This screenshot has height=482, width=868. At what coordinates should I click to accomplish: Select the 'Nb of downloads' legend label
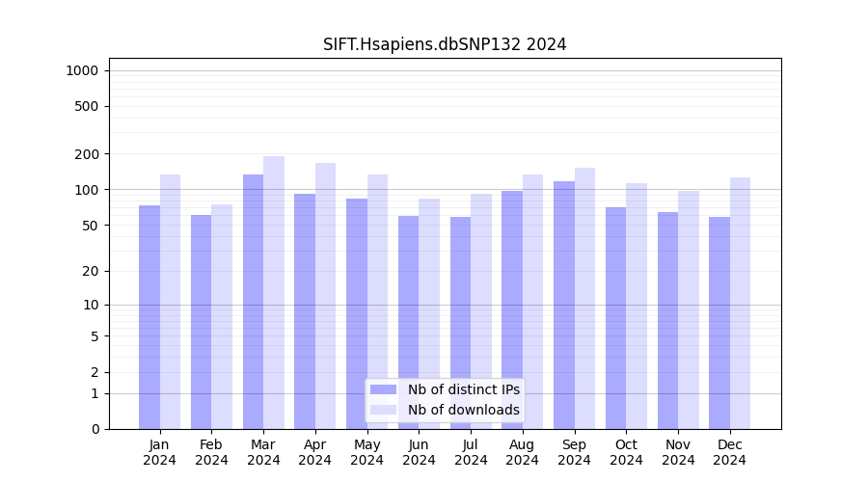coord(463,410)
